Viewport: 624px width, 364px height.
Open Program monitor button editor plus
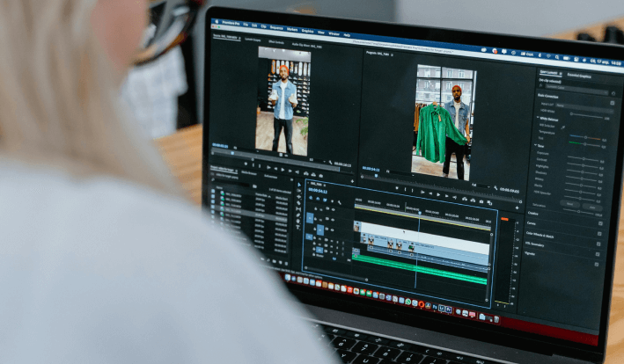click(517, 207)
